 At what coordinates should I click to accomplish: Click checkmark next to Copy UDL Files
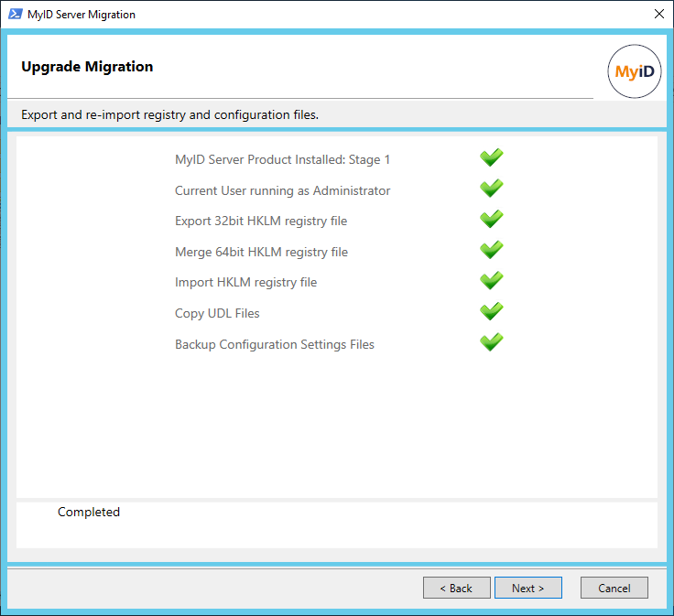click(492, 311)
